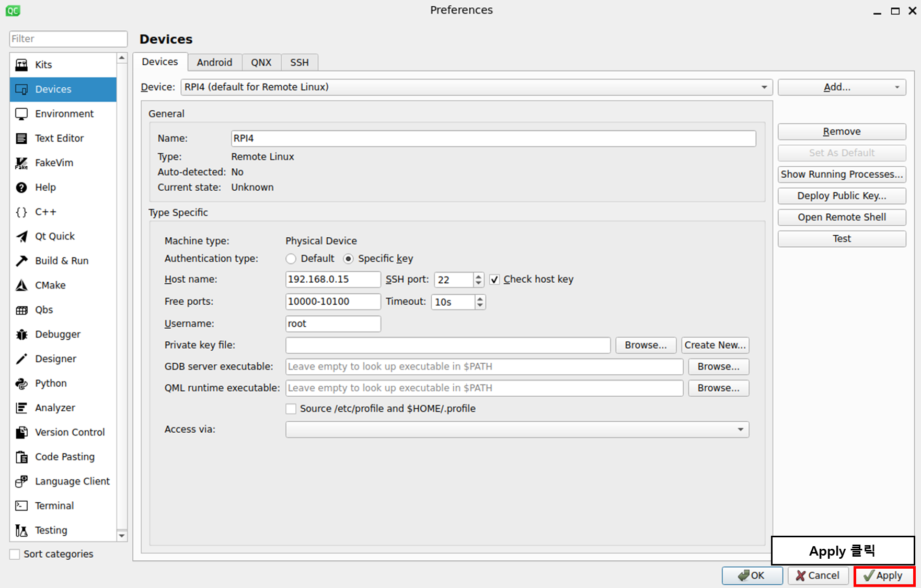
Task: Toggle the Sort categories checkbox
Action: pos(15,554)
